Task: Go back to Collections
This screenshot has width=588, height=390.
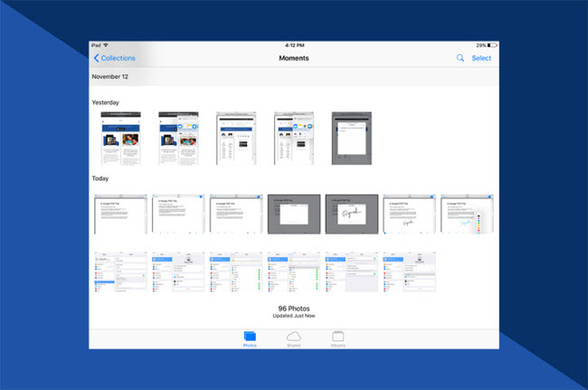Action: [x=114, y=58]
